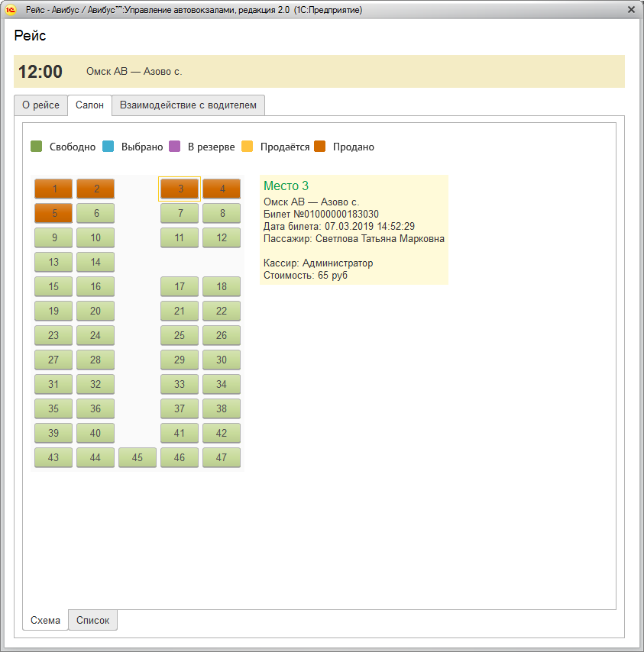This screenshot has height=652, width=644.
Task: Select the Салон tab
Action: tap(89, 105)
